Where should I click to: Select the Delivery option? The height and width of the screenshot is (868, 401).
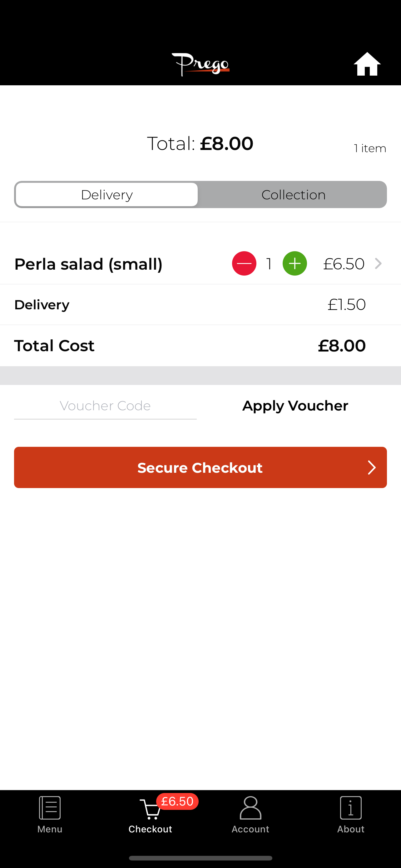click(x=107, y=195)
